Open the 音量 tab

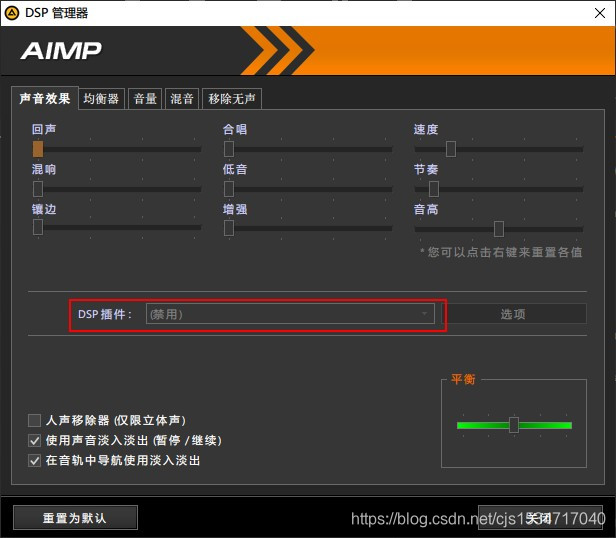tap(145, 99)
